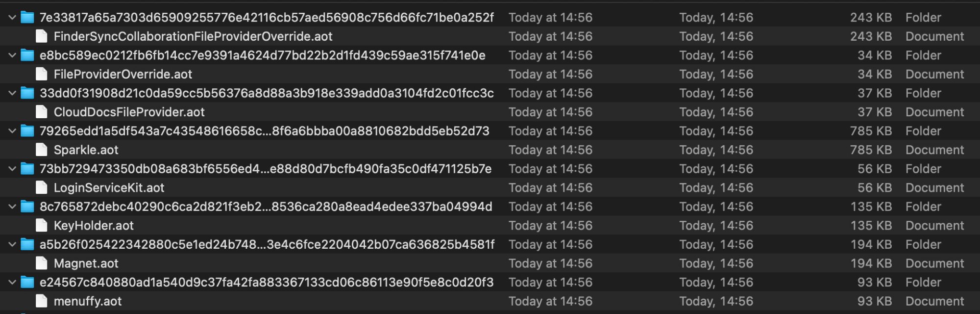Select the CloudDocsFileProvider.aot row
The width and height of the screenshot is (980, 314).
tap(490, 112)
